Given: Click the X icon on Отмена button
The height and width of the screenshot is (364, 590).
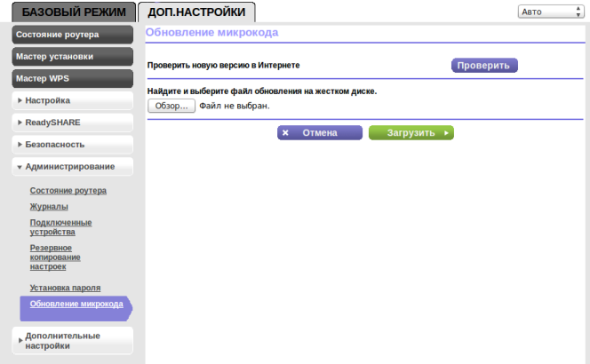Looking at the screenshot, I should click(285, 133).
